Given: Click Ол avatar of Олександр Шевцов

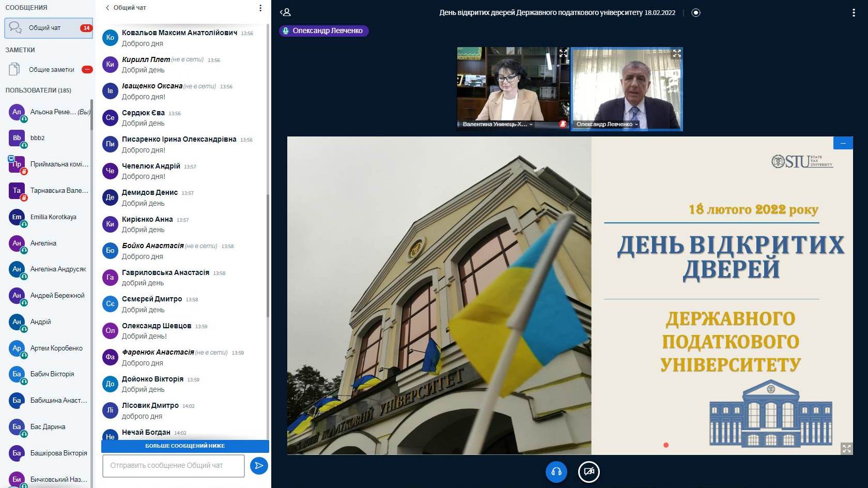Looking at the screenshot, I should [x=110, y=330].
